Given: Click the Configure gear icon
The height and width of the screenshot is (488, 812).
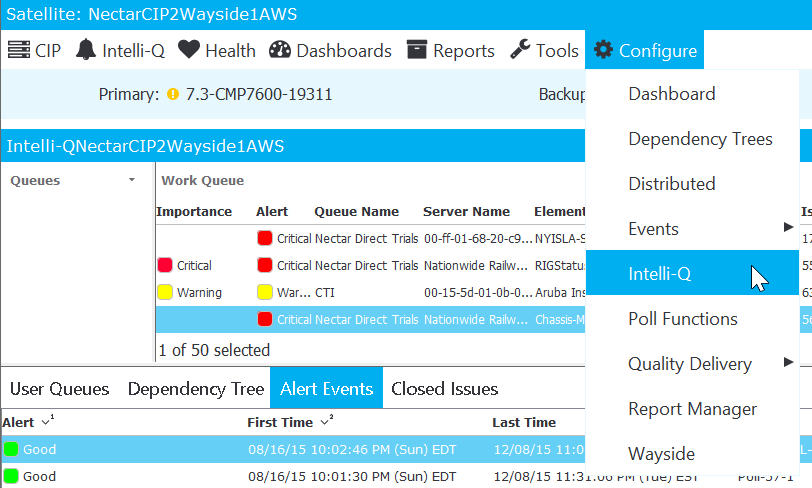Looking at the screenshot, I should point(603,50).
